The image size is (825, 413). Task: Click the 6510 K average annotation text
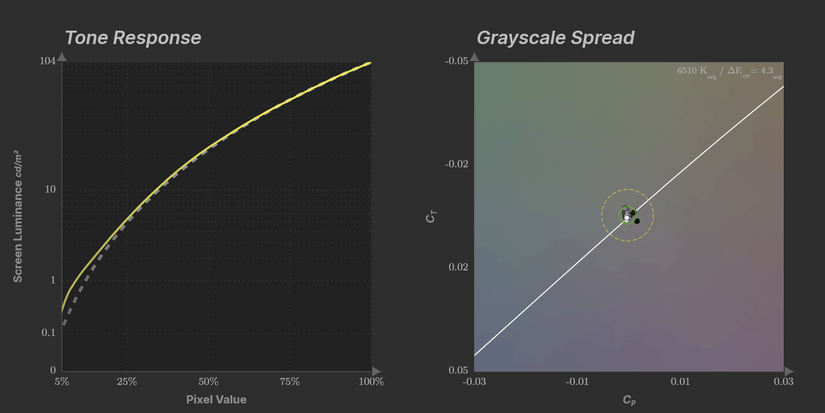[x=697, y=72]
